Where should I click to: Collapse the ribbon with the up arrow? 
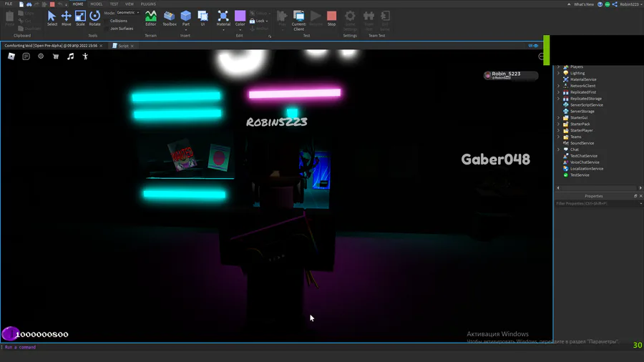click(x=569, y=4)
